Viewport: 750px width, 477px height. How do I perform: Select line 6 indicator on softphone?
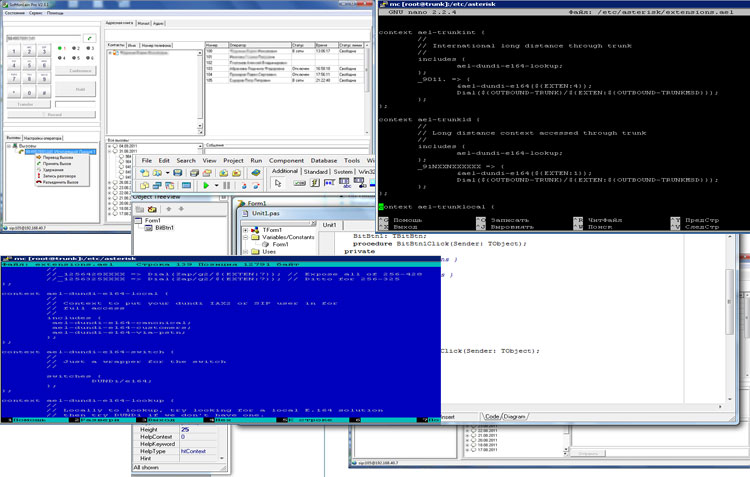[x=90, y=58]
